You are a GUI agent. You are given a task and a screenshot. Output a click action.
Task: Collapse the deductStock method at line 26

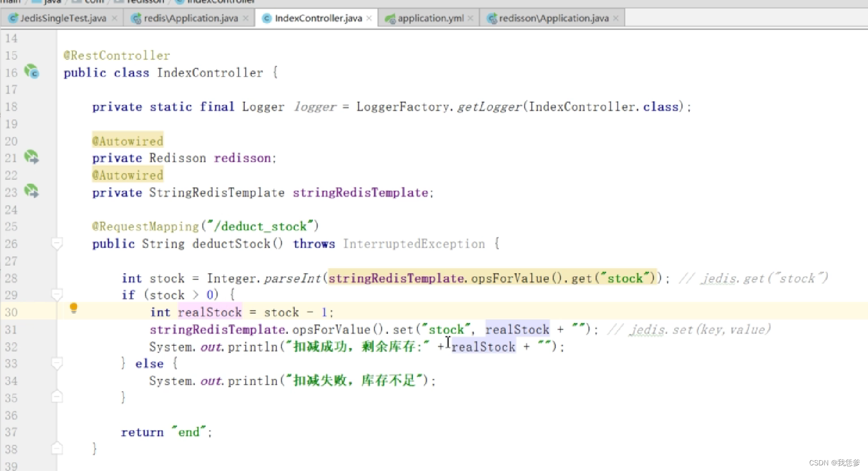57,244
